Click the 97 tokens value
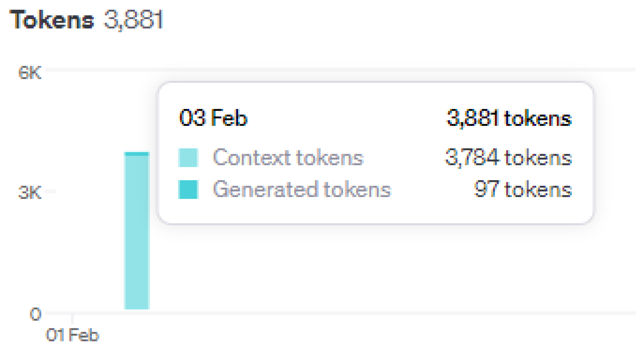The image size is (644, 355). [x=523, y=189]
